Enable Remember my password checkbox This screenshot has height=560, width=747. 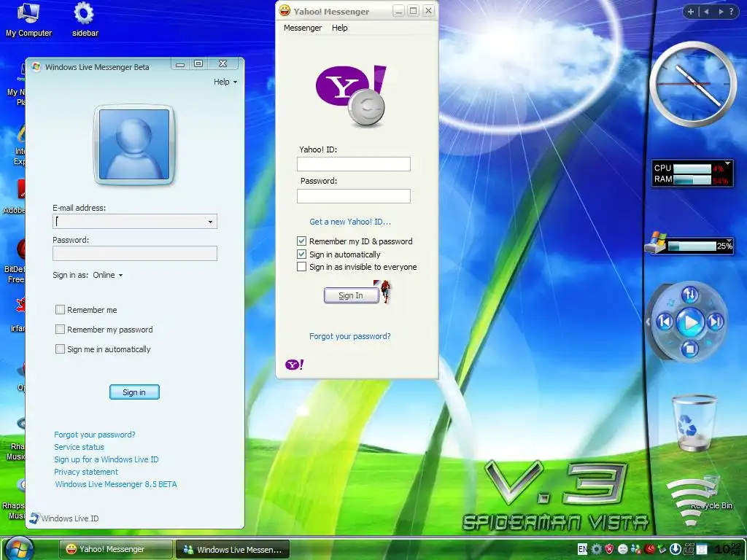(60, 330)
